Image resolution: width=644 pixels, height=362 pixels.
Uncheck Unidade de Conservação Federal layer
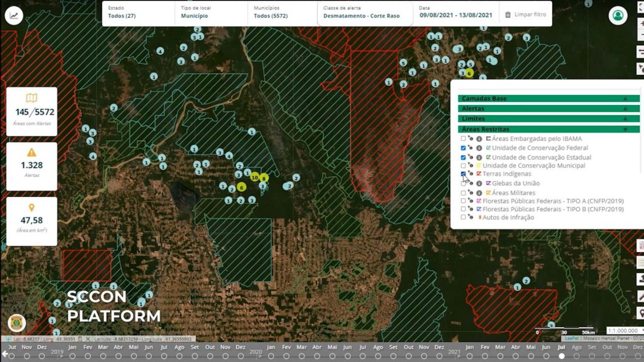click(x=463, y=148)
